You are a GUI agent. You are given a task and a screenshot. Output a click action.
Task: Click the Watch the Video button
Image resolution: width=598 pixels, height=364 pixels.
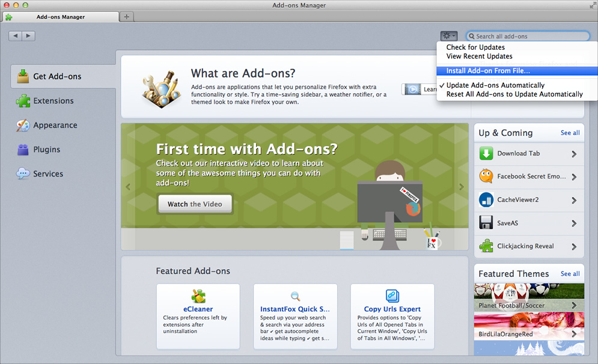(195, 204)
